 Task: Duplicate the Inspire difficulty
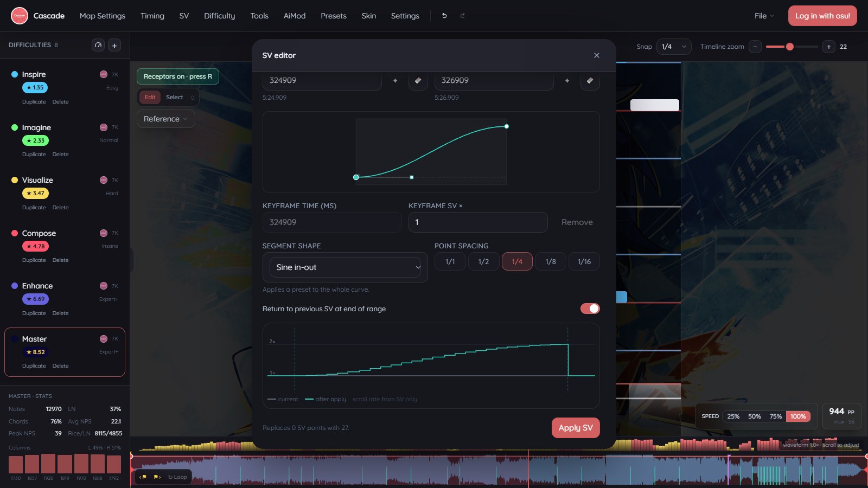[34, 102]
